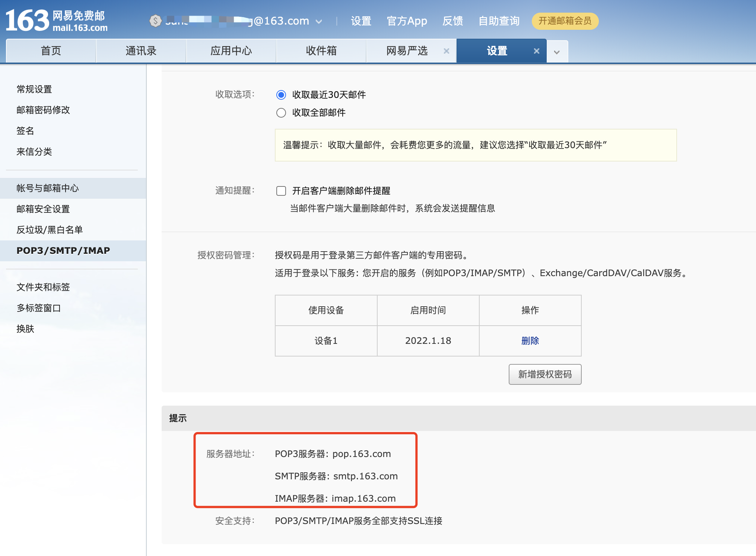Select 反垃圾/黑白名单 sidebar item
The height and width of the screenshot is (556, 756).
click(x=50, y=230)
